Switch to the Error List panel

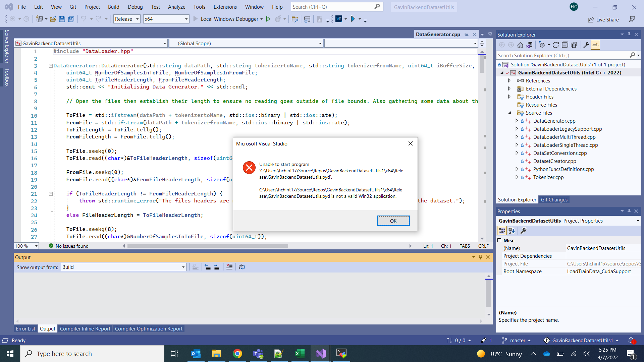tap(25, 329)
